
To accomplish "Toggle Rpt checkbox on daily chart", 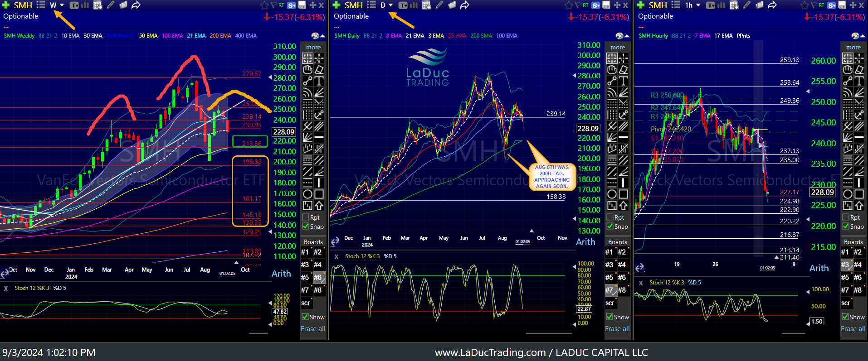I will click(610, 217).
